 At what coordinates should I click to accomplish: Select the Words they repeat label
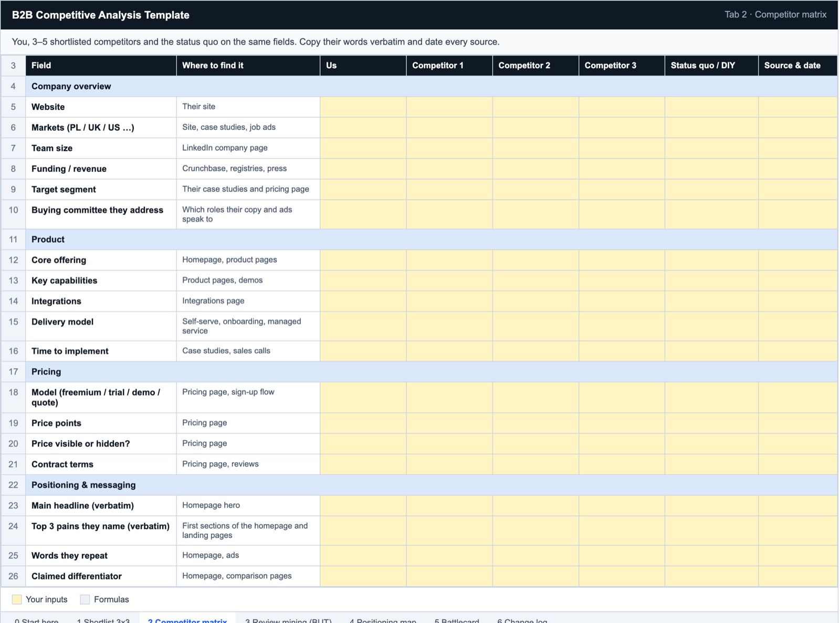[69, 556]
